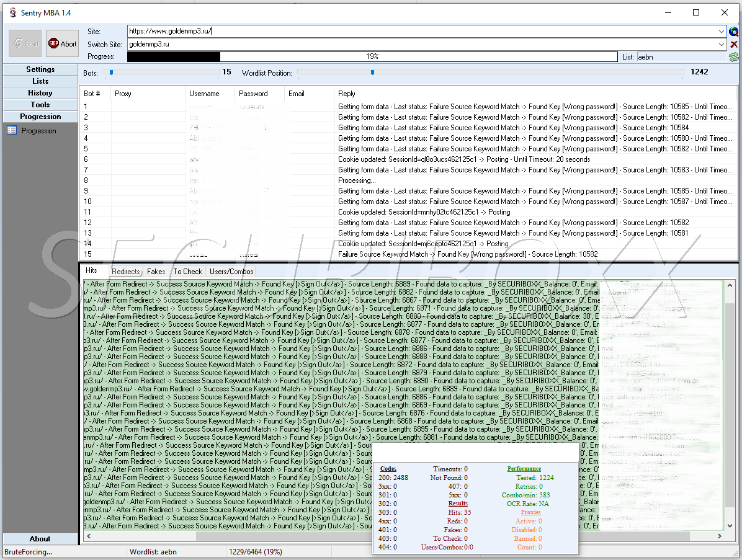Click the Bots slider handle
This screenshot has width=742, height=560.
(x=112, y=73)
